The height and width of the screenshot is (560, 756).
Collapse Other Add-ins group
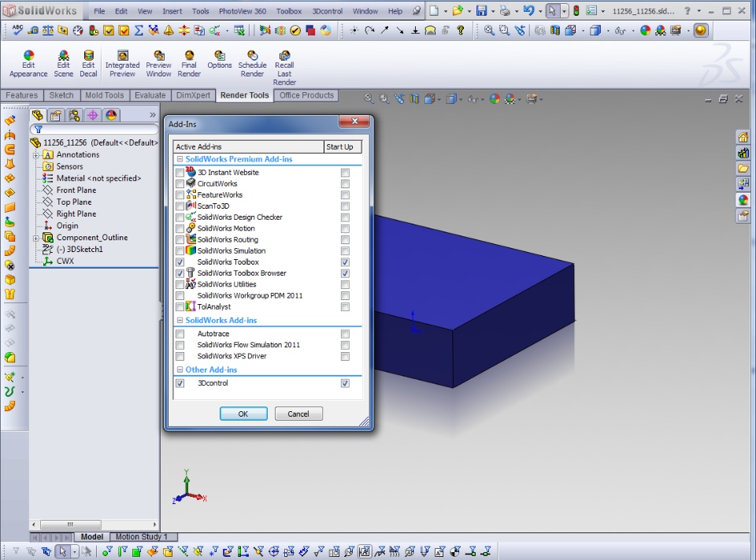[180, 370]
